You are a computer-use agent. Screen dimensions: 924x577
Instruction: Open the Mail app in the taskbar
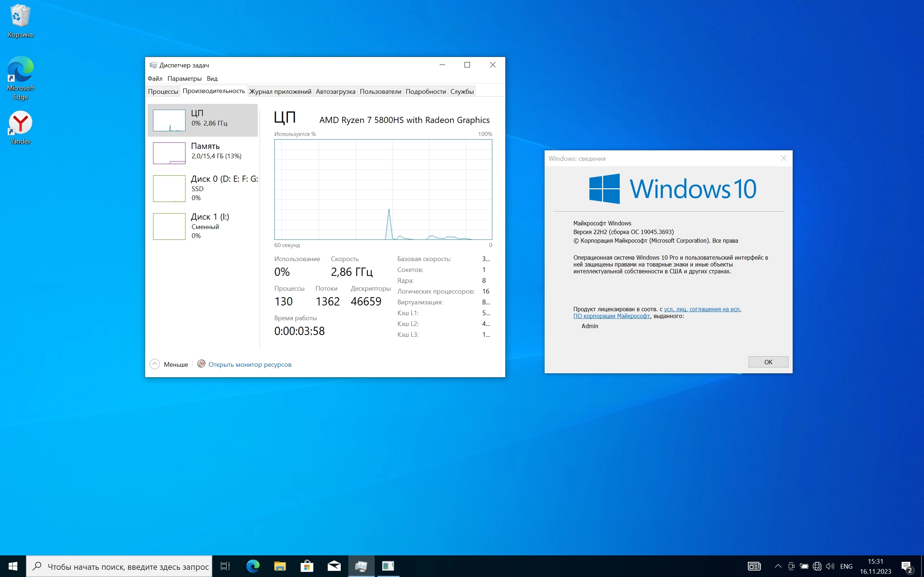tap(334, 566)
